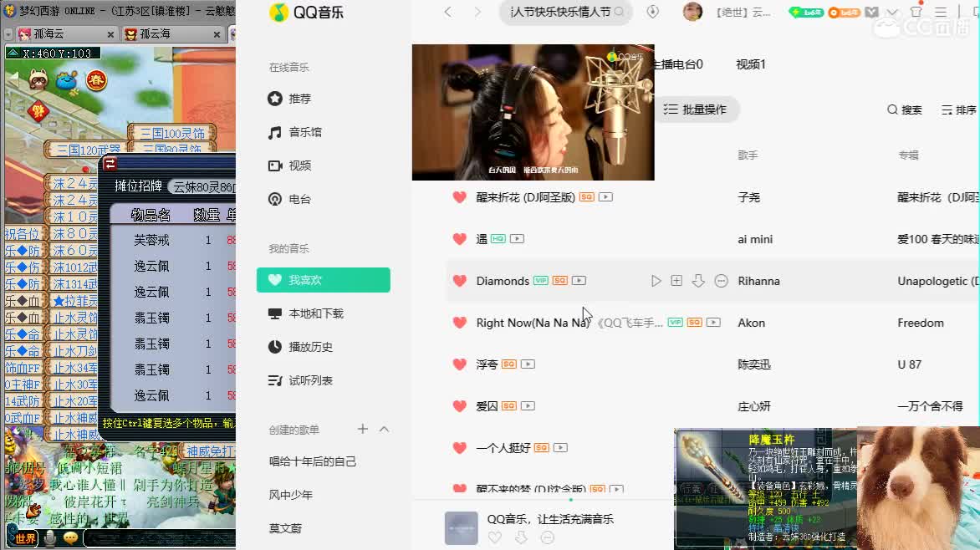This screenshot has width=980, height=550.
Task: Select 我喜欢 favorites list
Action: coord(323,280)
